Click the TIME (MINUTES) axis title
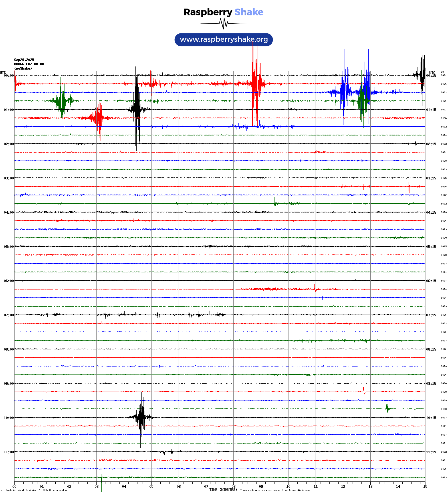 click(223, 490)
